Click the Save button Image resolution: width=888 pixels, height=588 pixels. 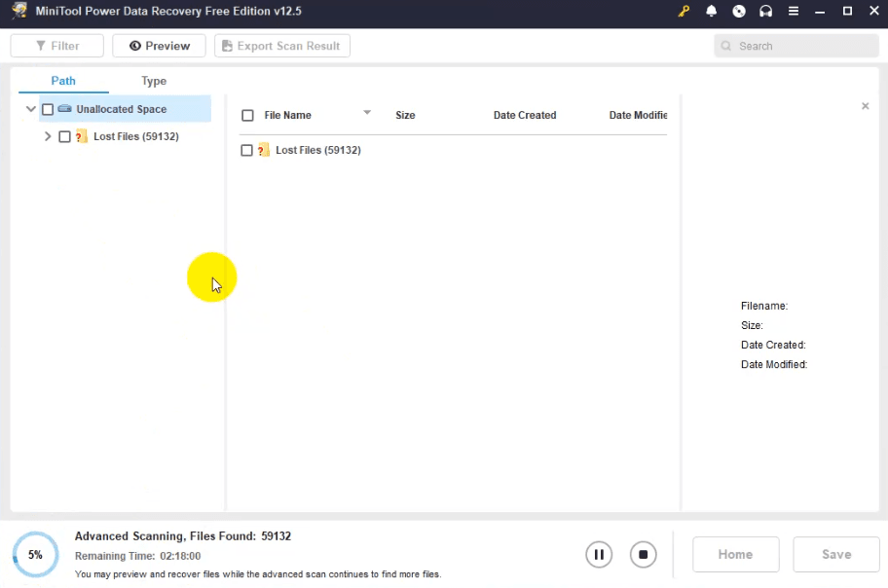click(835, 555)
